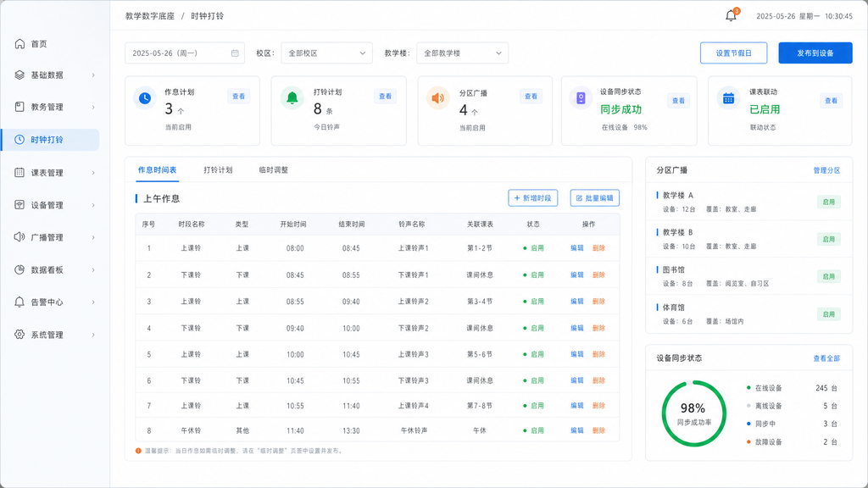Expand the 系统管理 chevron
This screenshot has height=488, width=868.
93,334
